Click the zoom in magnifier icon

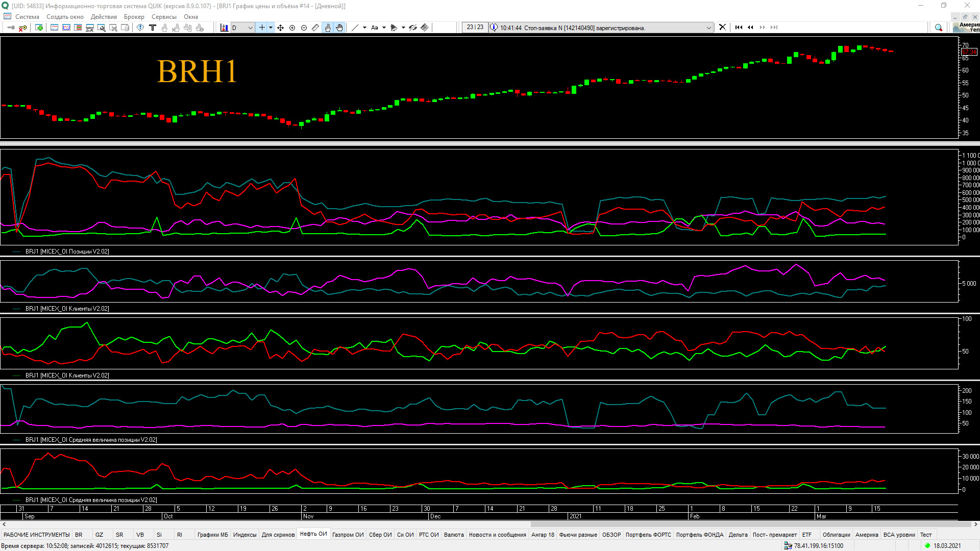coord(292,28)
